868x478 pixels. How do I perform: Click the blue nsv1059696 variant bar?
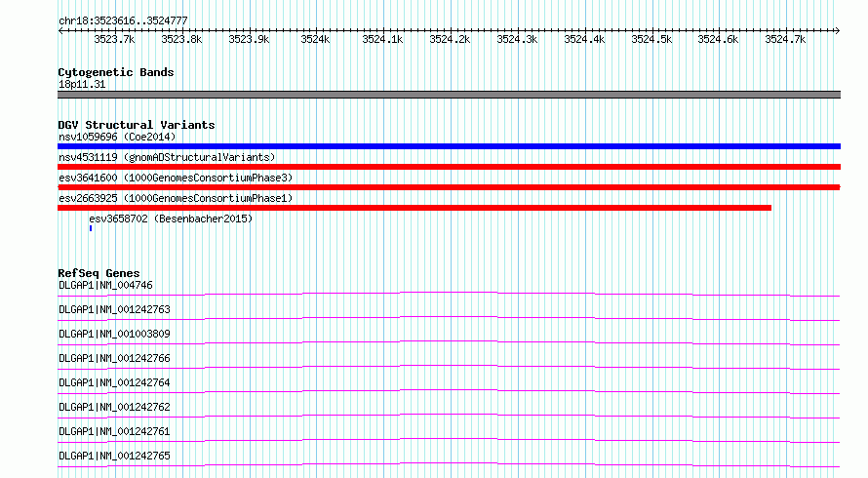(x=449, y=146)
